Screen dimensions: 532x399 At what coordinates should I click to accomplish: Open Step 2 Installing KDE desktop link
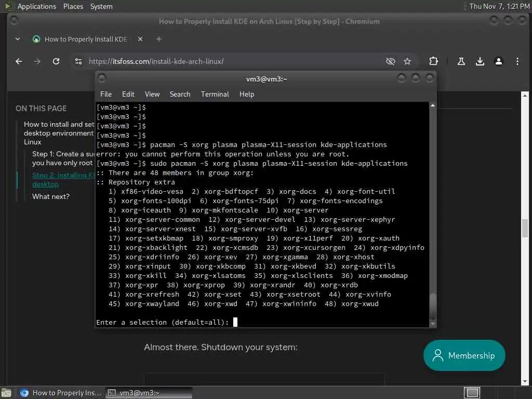pyautogui.click(x=63, y=179)
